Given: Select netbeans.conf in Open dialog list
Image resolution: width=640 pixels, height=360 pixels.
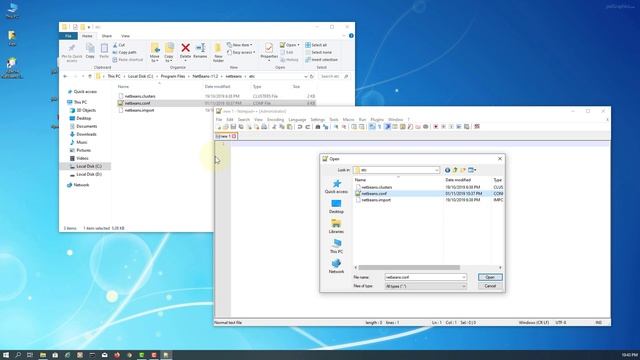Looking at the screenshot, I should coord(428,193).
